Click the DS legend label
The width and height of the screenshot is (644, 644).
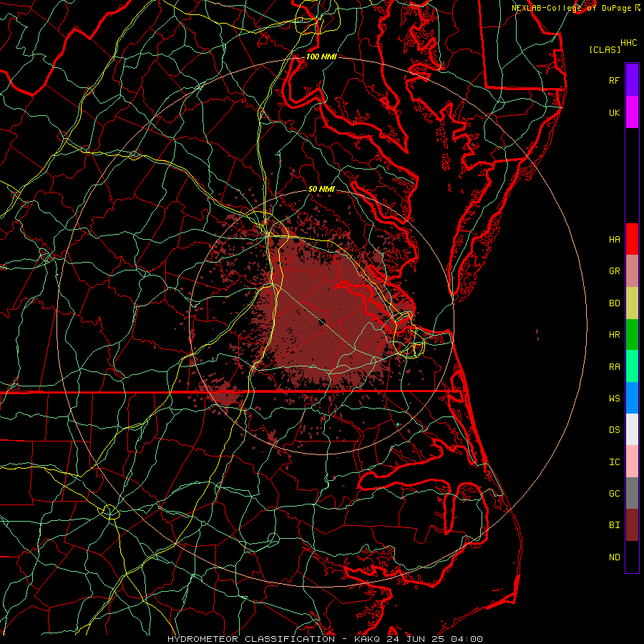point(614,430)
